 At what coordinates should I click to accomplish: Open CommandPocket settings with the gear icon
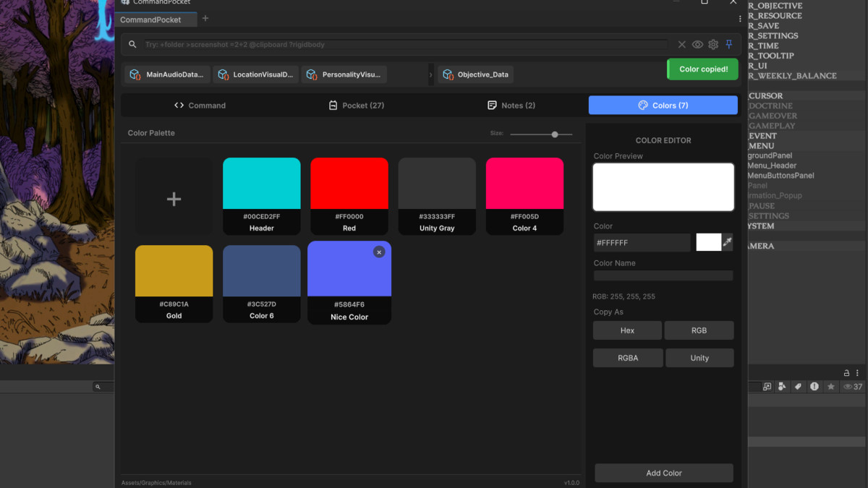(x=713, y=44)
